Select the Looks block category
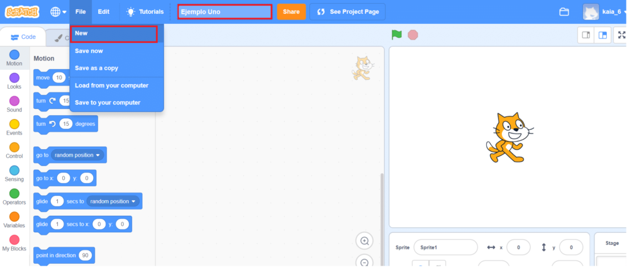The height and width of the screenshot is (275, 644). tap(14, 81)
